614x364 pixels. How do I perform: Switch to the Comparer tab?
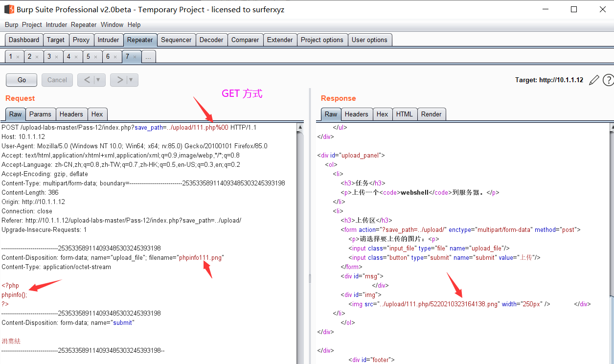245,40
